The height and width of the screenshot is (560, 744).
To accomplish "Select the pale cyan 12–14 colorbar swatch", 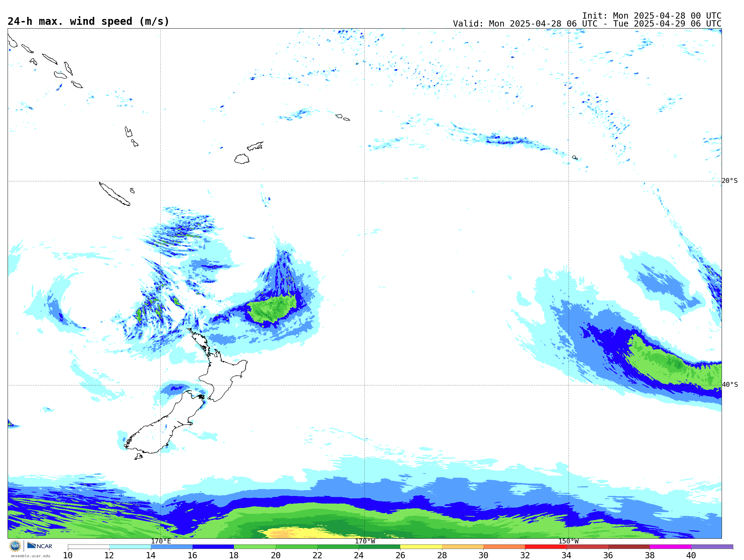I will (130, 547).
